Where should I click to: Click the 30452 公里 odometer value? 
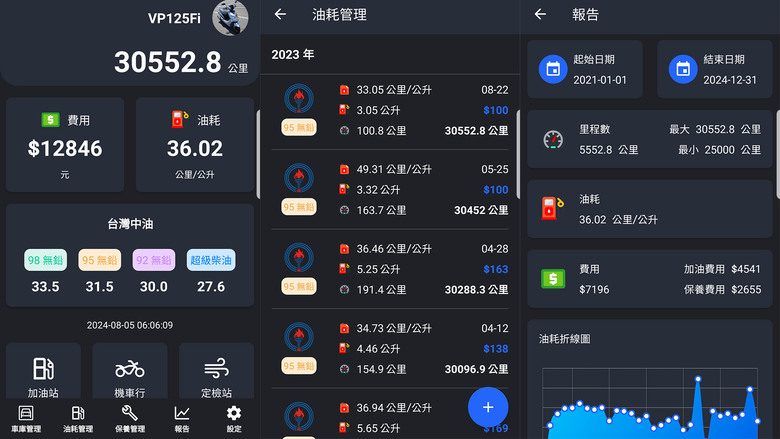(x=481, y=210)
